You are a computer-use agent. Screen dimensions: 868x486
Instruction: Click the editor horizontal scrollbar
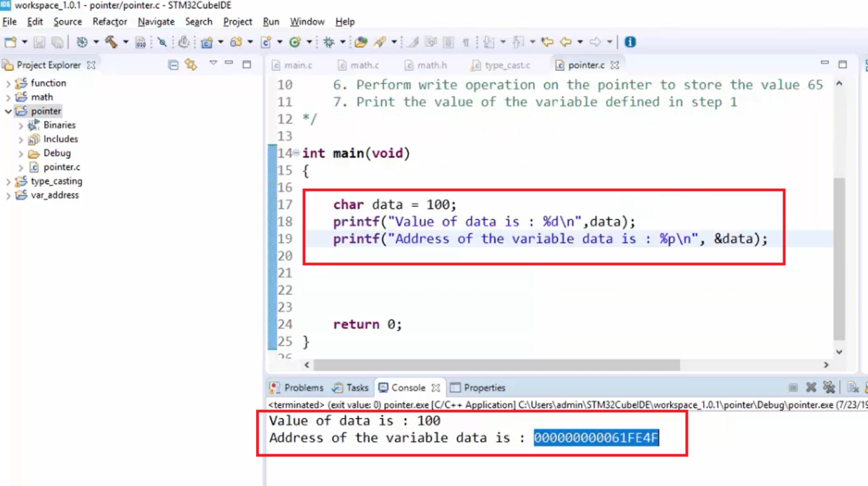(x=497, y=365)
